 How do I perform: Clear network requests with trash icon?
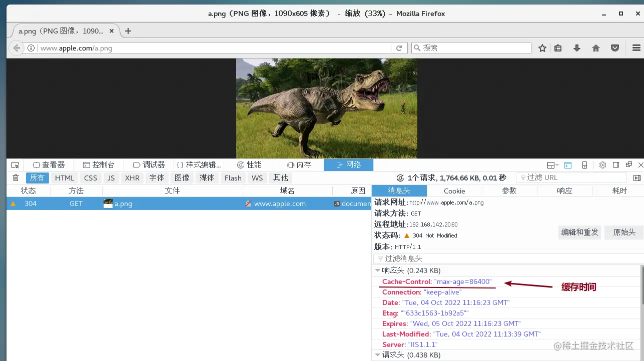point(15,177)
